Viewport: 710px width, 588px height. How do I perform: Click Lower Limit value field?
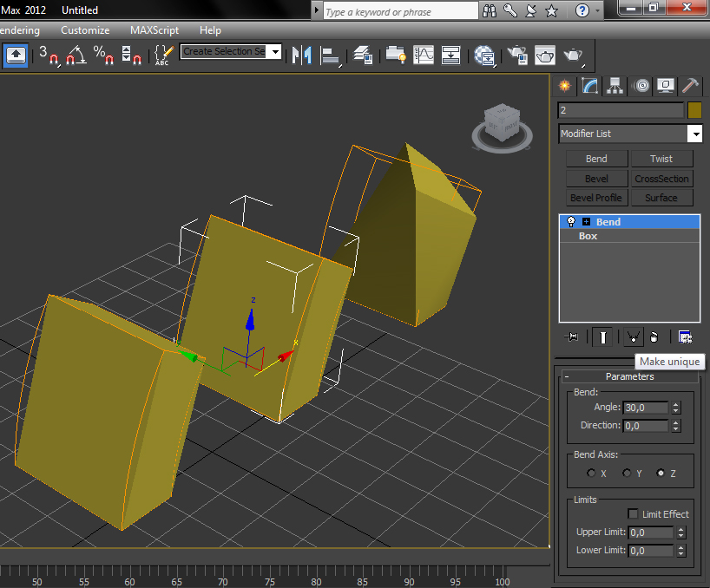coord(651,551)
